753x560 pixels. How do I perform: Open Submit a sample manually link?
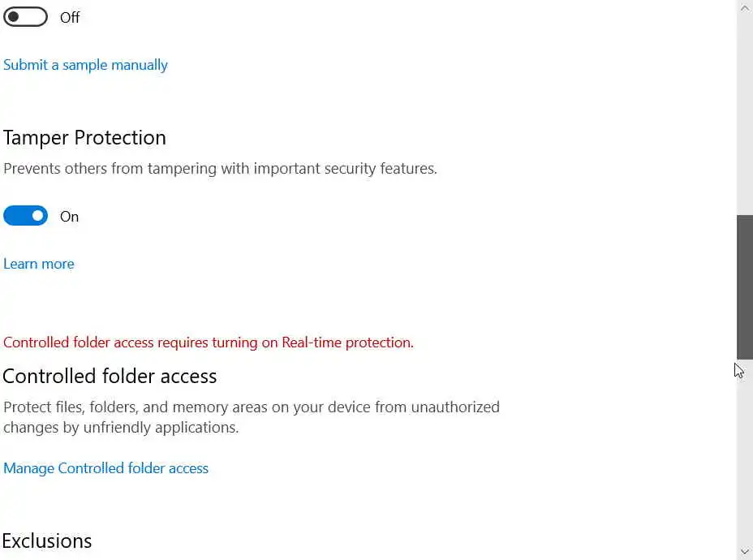coord(85,65)
